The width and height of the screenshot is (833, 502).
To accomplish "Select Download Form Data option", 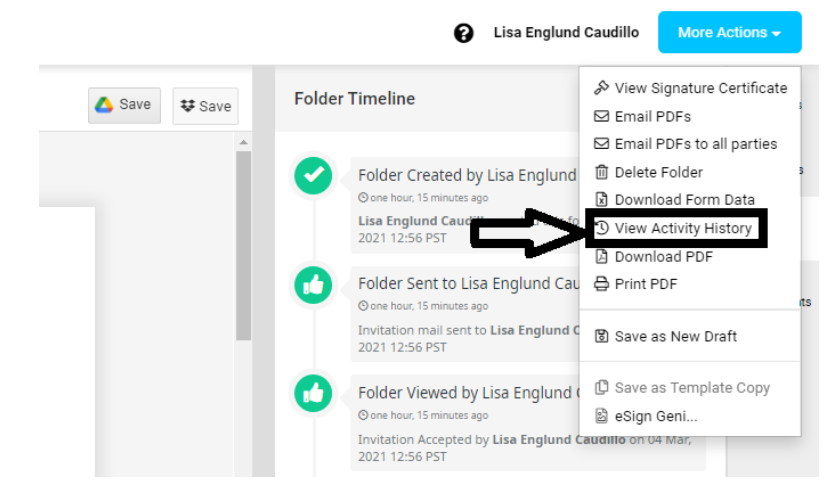I will pyautogui.click(x=690, y=200).
